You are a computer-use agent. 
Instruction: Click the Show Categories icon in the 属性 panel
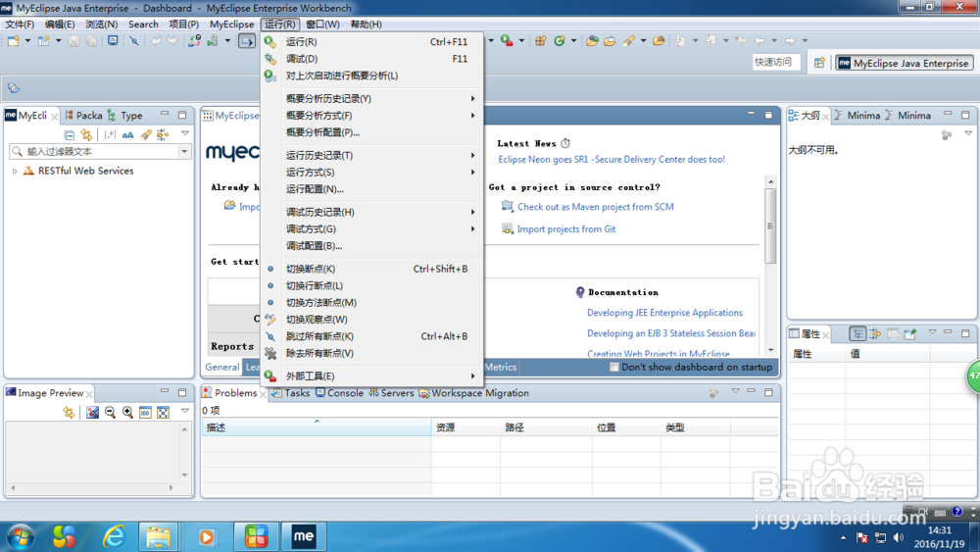pyautogui.click(x=857, y=333)
